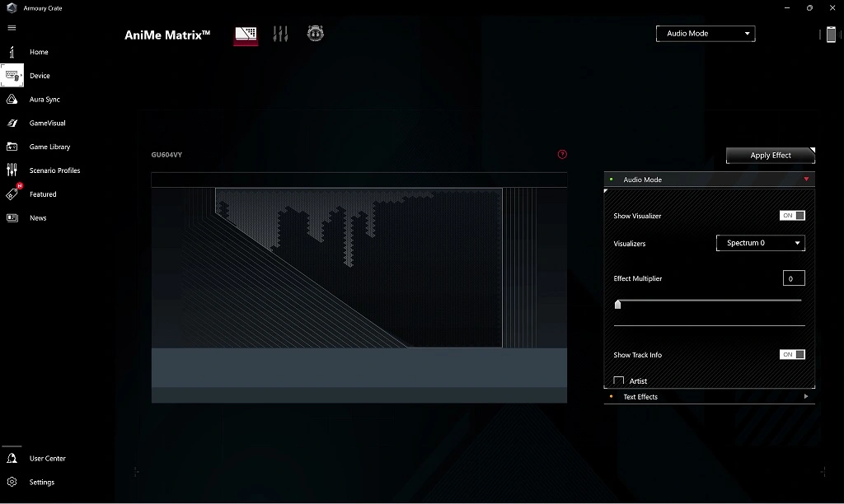Viewport: 844px width, 504px height.
Task: Click the device battery icon at top right
Action: pyautogui.click(x=831, y=34)
